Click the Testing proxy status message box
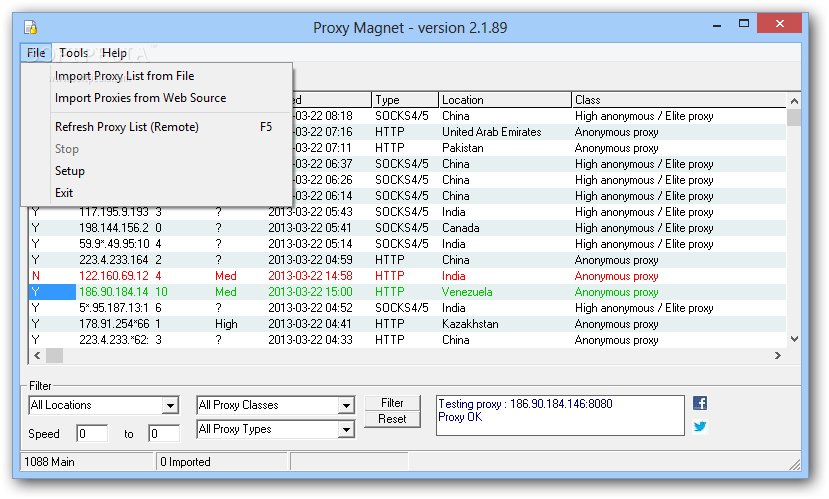This screenshot has height=499, width=829. (560, 415)
